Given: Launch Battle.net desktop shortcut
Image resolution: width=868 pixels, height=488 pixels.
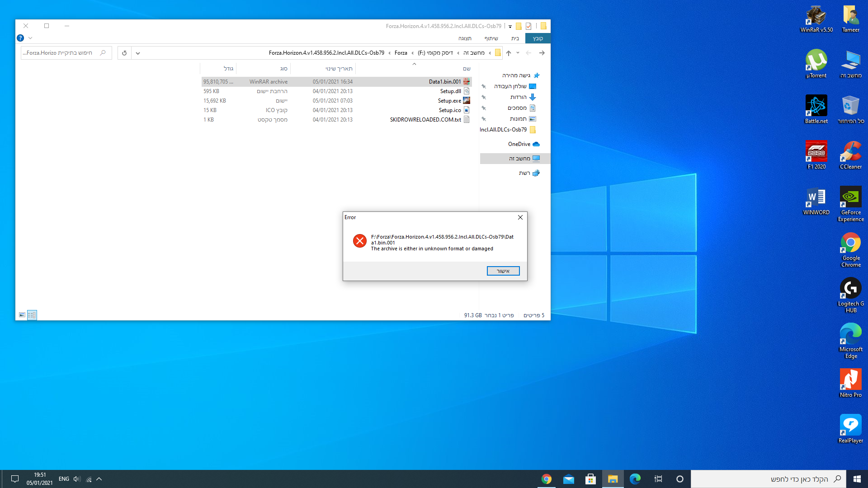Looking at the screenshot, I should pyautogui.click(x=816, y=109).
